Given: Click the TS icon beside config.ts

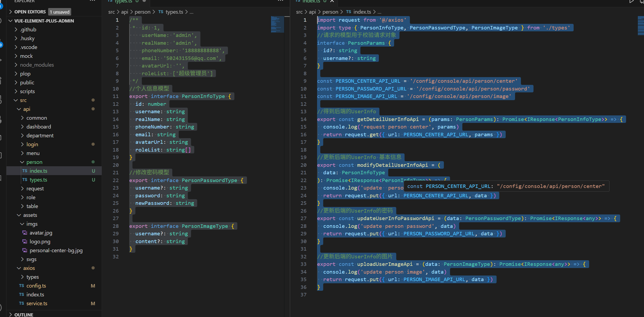Looking at the screenshot, I should tap(21, 286).
